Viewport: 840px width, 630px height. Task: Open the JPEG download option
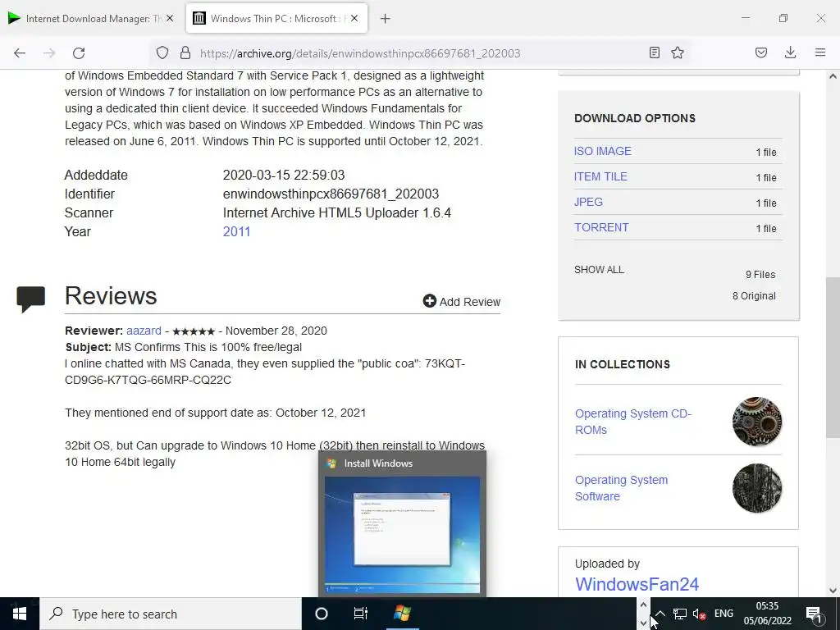(x=588, y=202)
